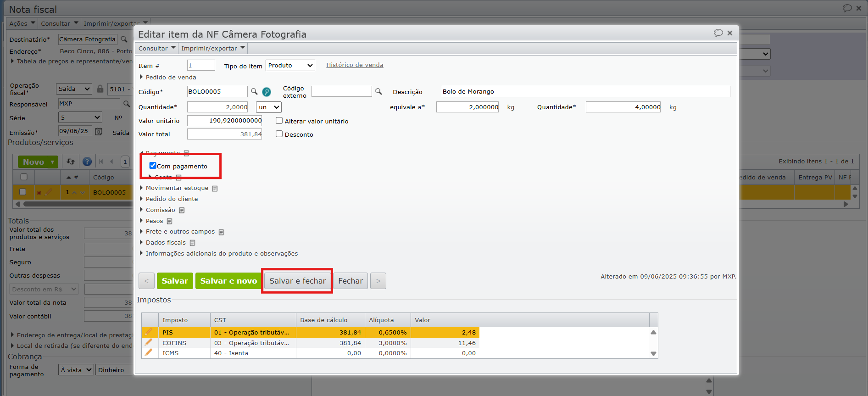Open the unit dropdown showing un
Viewport: 868px width, 396px height.
pyautogui.click(x=269, y=107)
